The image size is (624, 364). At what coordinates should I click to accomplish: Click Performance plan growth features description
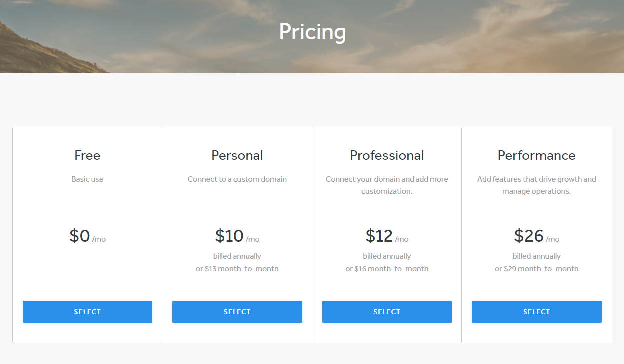click(537, 185)
